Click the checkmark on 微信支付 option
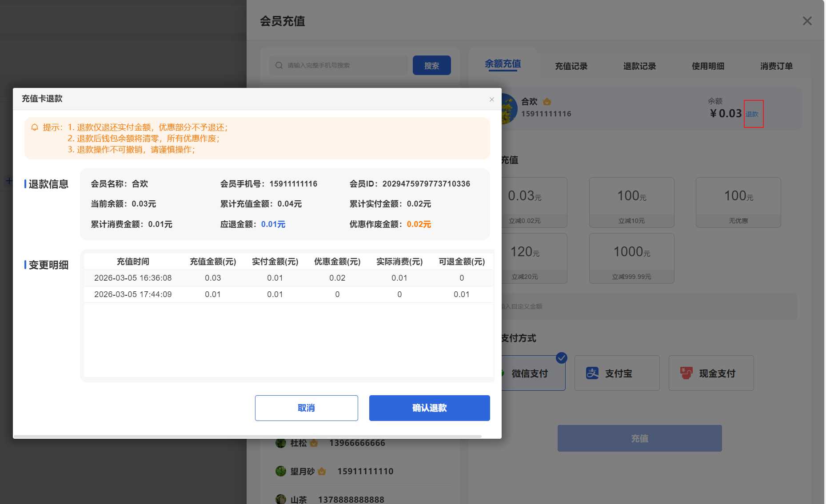 (562, 358)
